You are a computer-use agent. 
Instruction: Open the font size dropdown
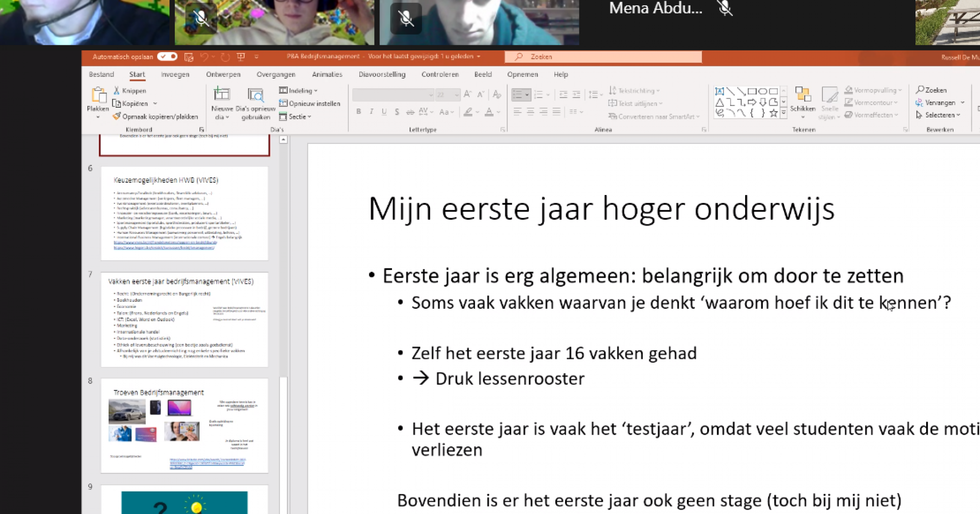[x=457, y=95]
